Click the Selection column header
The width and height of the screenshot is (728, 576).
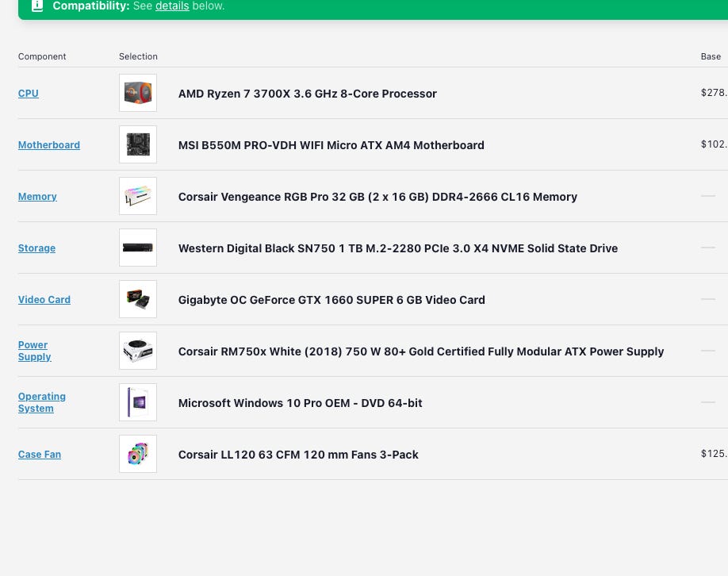[138, 56]
